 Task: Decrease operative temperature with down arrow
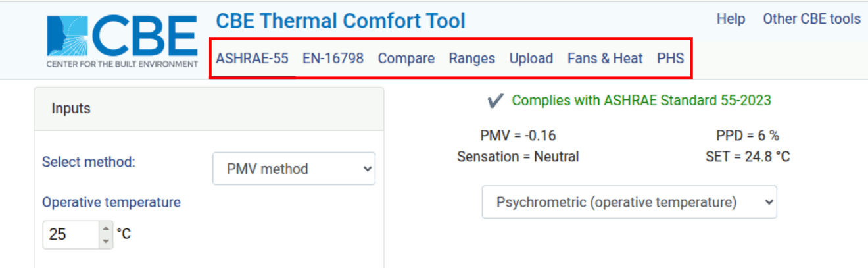pos(106,241)
